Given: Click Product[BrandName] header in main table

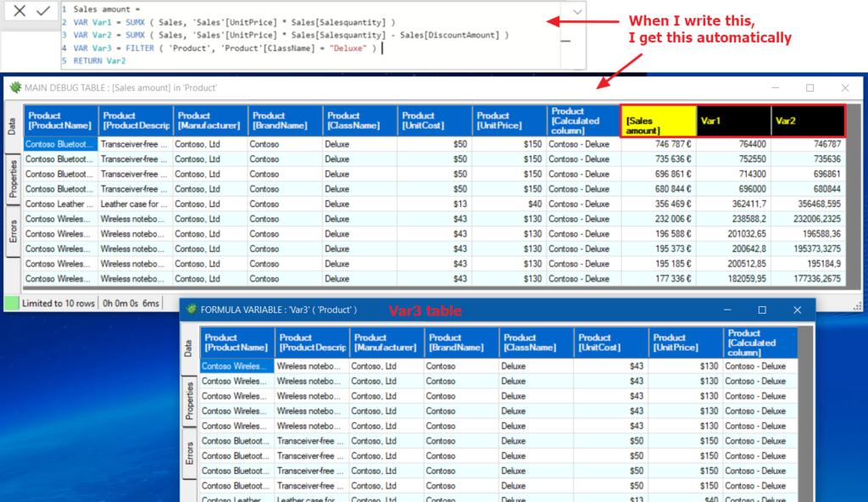Looking at the screenshot, I should pyautogui.click(x=285, y=120).
